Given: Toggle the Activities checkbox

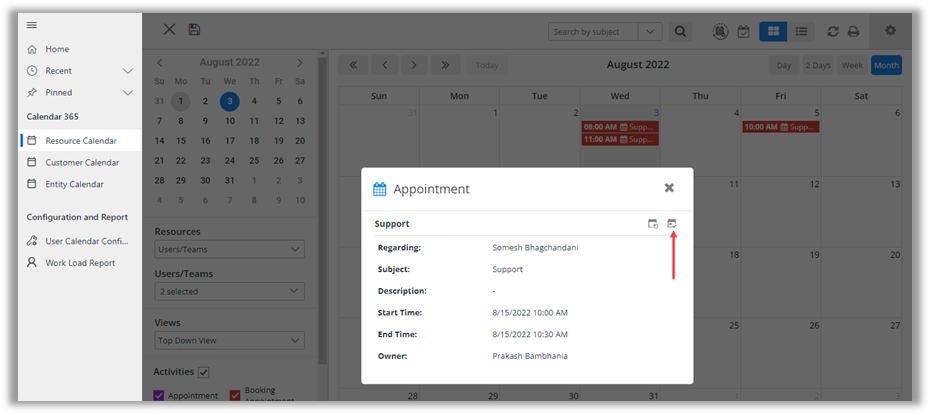Looking at the screenshot, I should [204, 372].
